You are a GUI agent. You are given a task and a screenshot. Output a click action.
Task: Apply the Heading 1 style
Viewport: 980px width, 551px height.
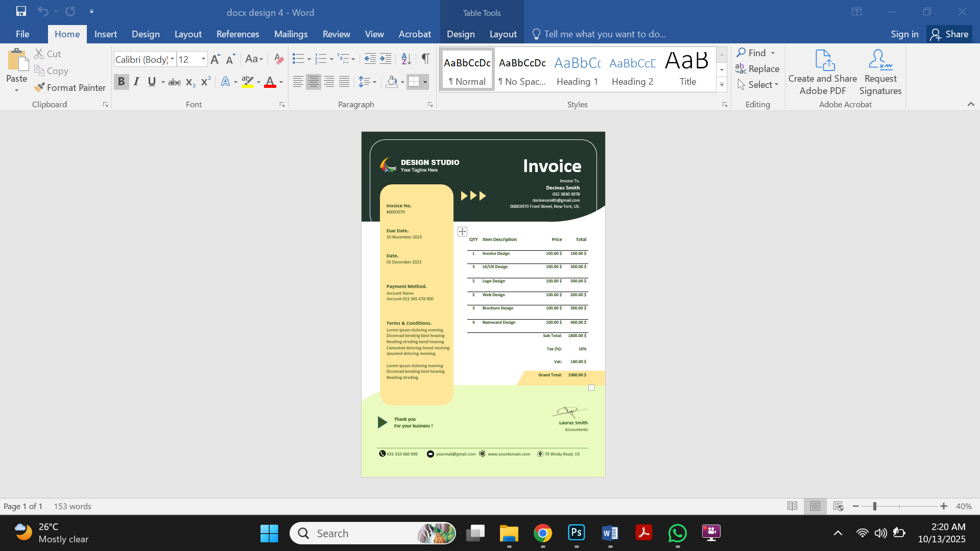click(577, 70)
